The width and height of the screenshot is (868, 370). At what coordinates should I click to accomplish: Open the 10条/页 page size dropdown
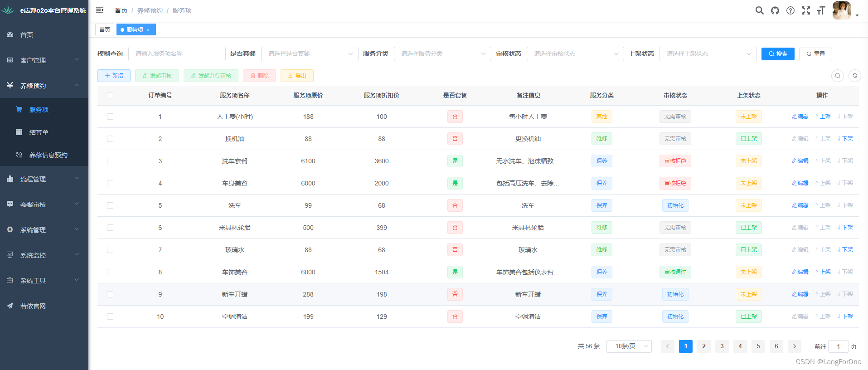tap(629, 346)
